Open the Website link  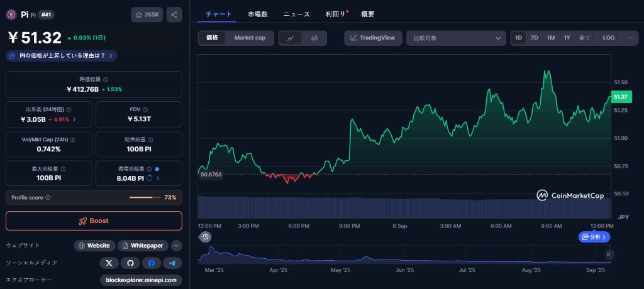click(94, 246)
